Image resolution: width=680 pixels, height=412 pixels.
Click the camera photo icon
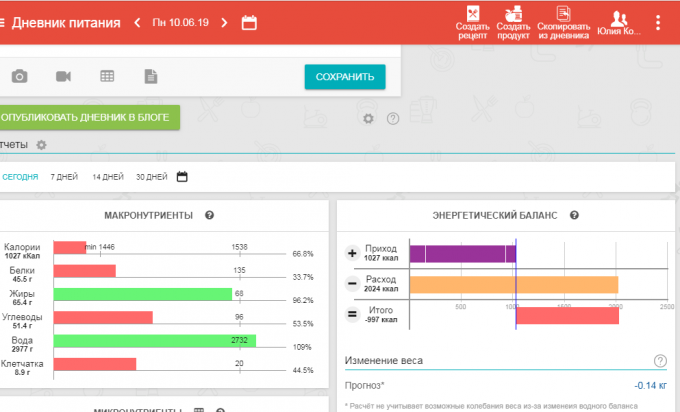tap(19, 76)
